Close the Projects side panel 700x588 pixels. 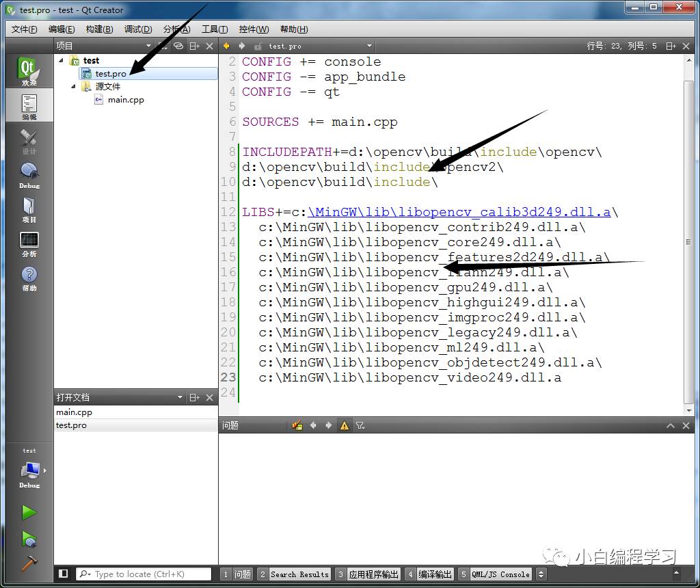(209, 46)
